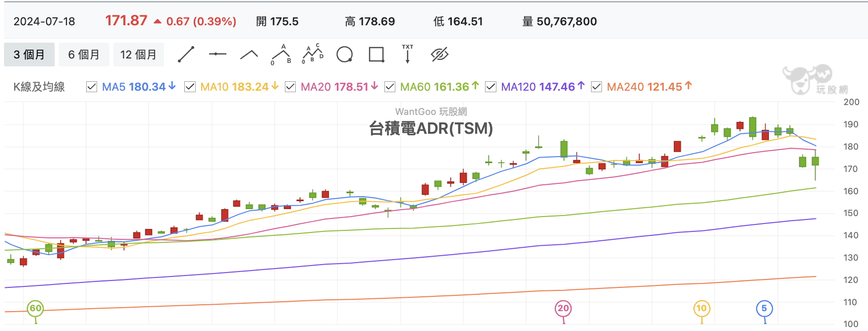Screen dimensions: 868x331
Task: Click the 100 price axis label
Action: tap(851, 324)
